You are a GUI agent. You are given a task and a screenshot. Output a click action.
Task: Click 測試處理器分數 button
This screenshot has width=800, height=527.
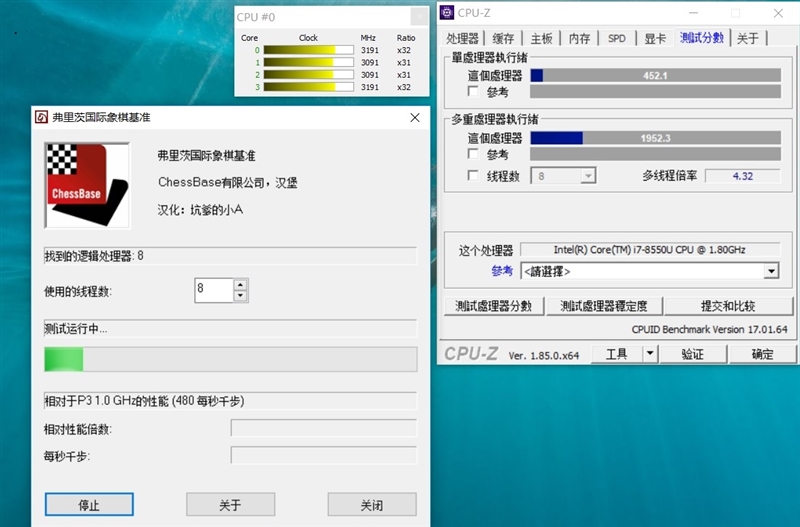coord(494,306)
